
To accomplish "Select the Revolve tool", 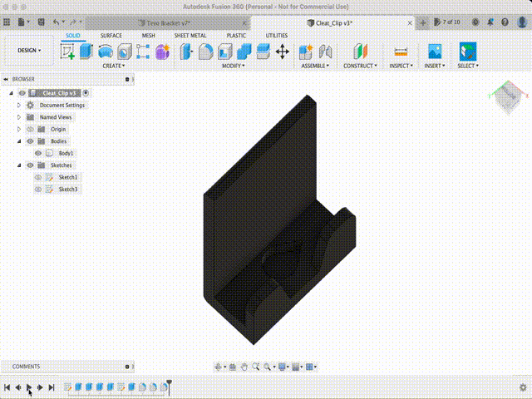I will [x=106, y=52].
